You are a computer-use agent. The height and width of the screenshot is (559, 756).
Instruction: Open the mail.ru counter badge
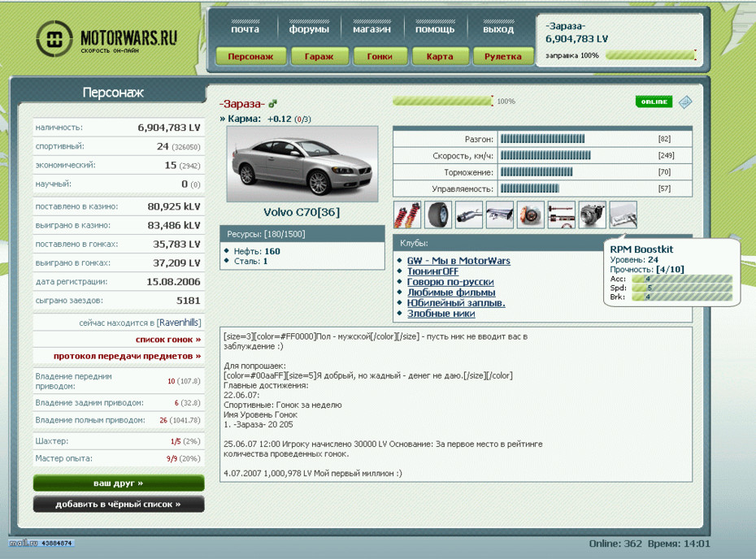(x=41, y=543)
